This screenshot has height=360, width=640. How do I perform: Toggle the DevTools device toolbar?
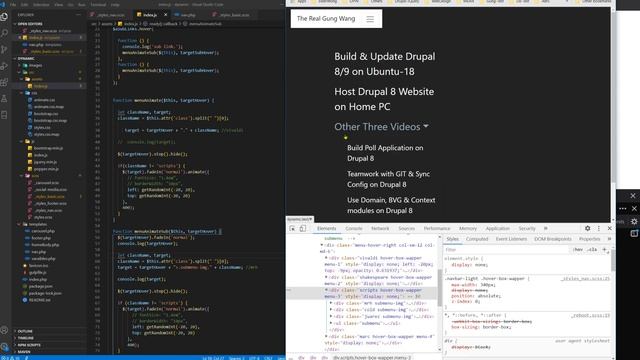tap(302, 229)
